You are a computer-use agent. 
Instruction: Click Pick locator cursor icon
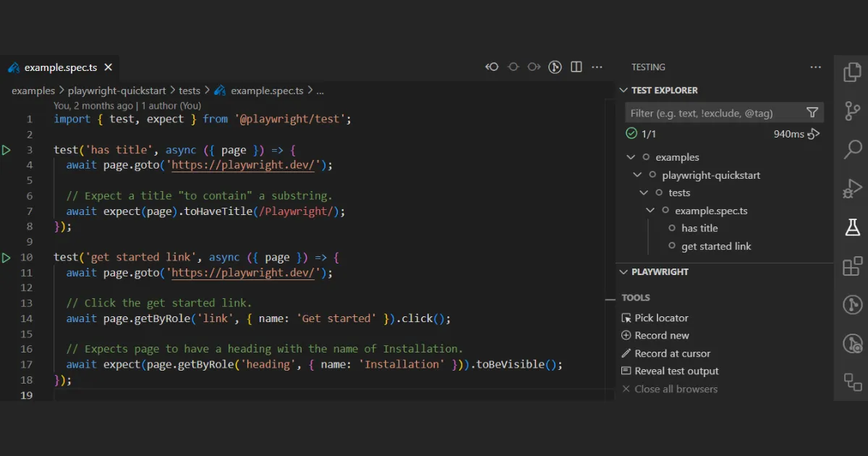626,318
